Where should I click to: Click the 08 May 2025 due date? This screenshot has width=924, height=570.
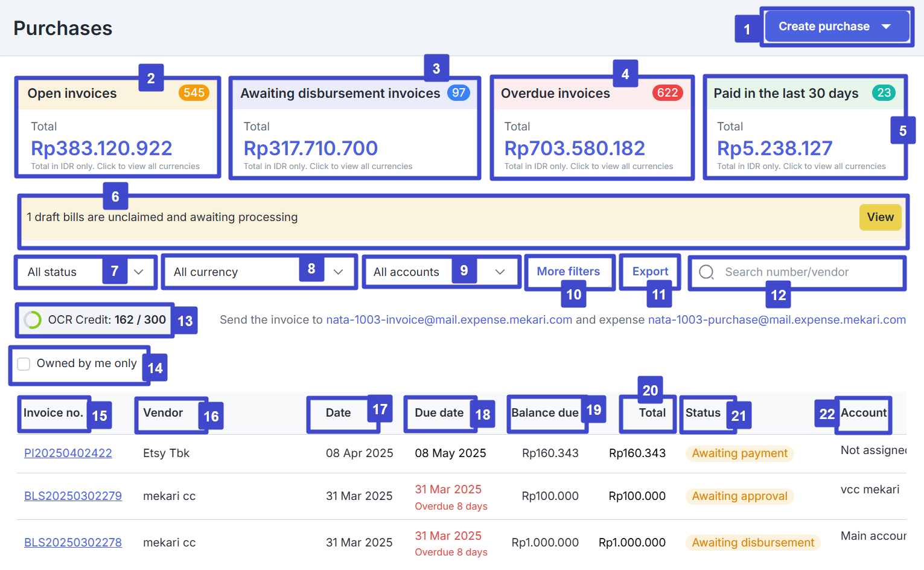(450, 453)
